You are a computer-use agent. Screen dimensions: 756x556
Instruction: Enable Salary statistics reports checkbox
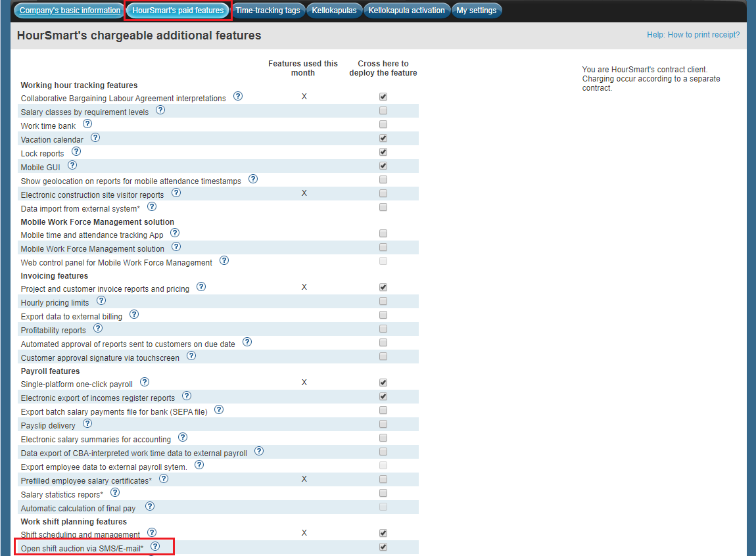[383, 493]
